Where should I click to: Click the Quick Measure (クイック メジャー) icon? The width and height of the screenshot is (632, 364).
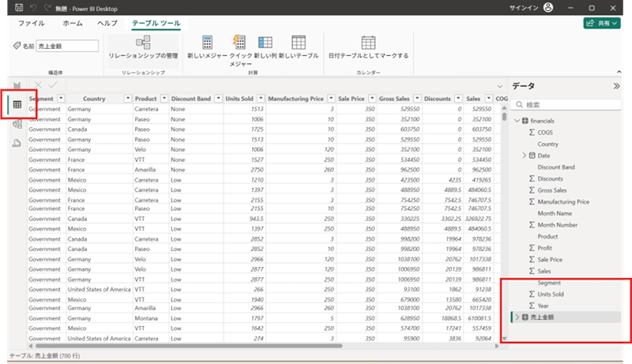click(x=240, y=43)
